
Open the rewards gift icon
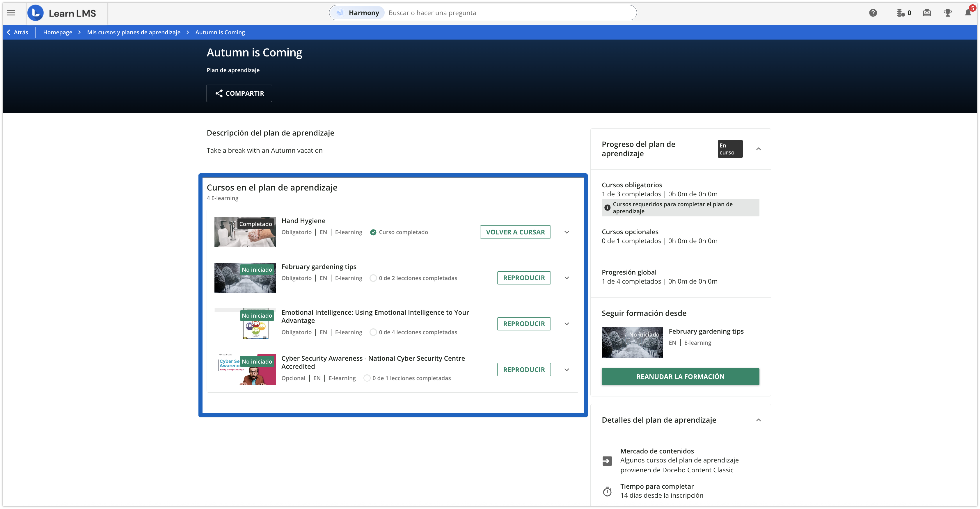coord(927,13)
